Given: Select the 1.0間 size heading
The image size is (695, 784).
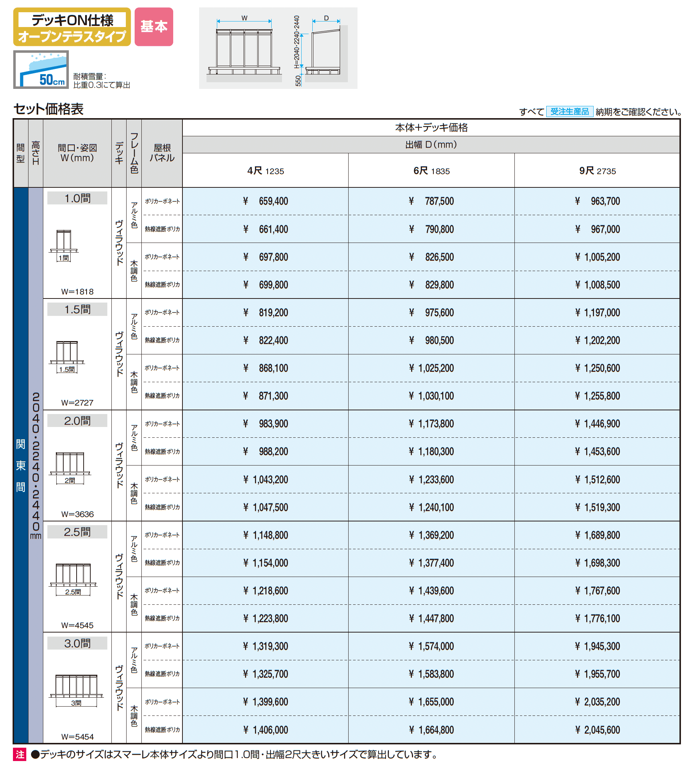Looking at the screenshot, I should click(x=77, y=198).
